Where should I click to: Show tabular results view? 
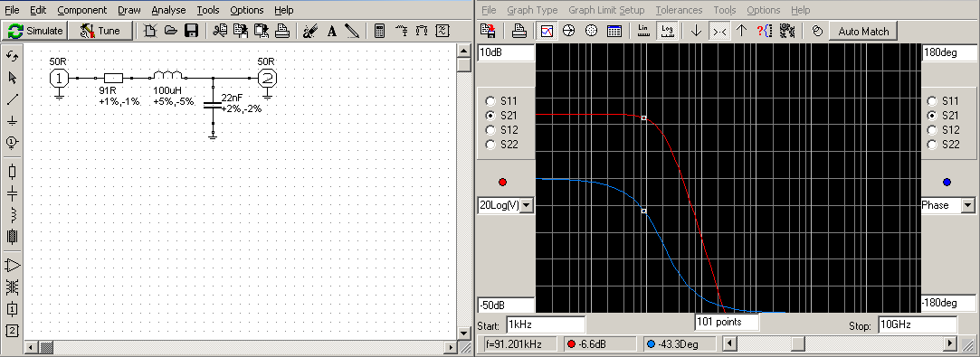[614, 31]
